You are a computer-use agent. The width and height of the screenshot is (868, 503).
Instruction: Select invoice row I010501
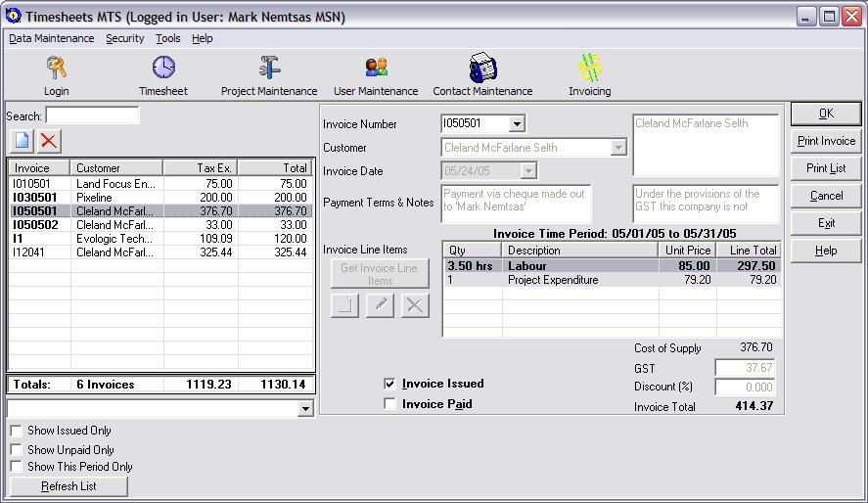pyautogui.click(x=160, y=184)
